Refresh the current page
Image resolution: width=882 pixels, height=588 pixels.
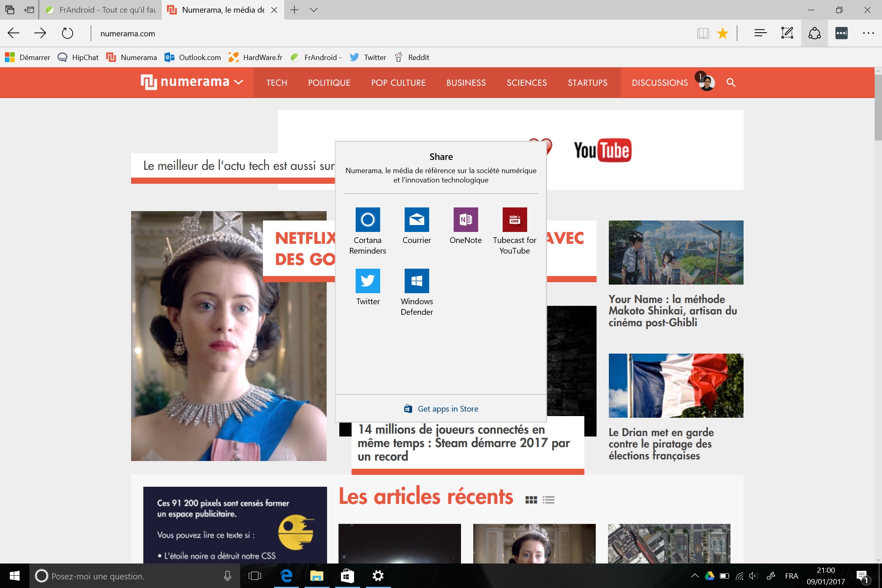pyautogui.click(x=67, y=33)
